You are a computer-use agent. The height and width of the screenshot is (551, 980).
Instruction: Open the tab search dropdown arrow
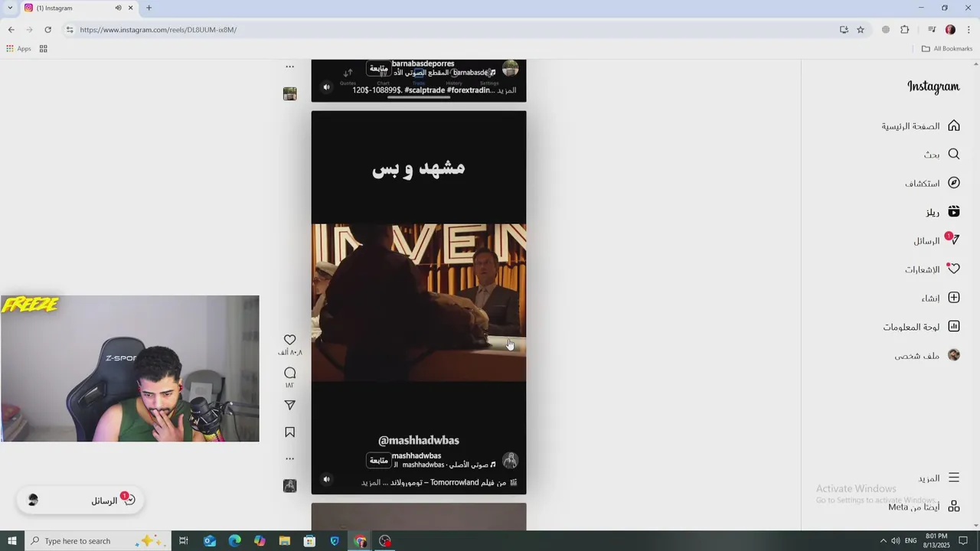[x=9, y=8]
